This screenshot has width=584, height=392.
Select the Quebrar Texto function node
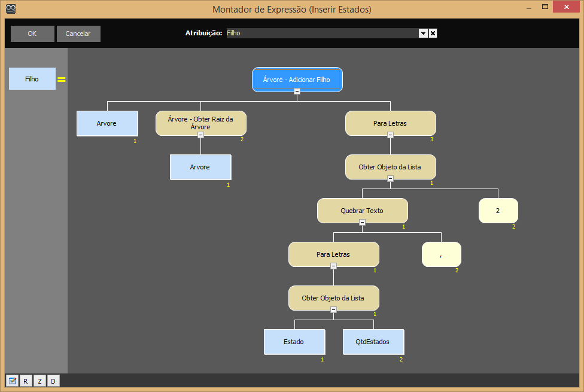[x=362, y=211]
